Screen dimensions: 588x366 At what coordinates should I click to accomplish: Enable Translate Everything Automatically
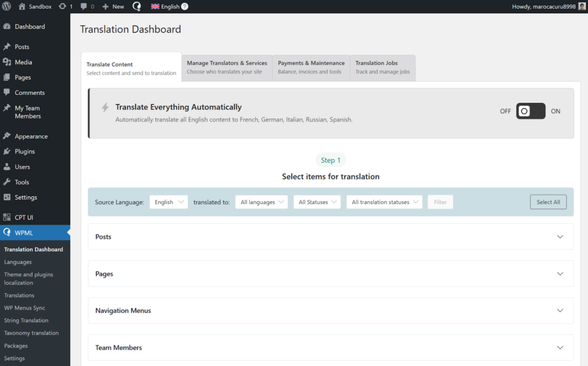tap(530, 111)
